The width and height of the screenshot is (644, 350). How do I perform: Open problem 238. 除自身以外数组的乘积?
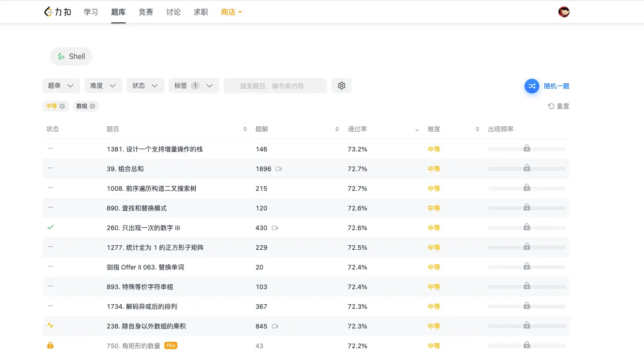click(146, 326)
